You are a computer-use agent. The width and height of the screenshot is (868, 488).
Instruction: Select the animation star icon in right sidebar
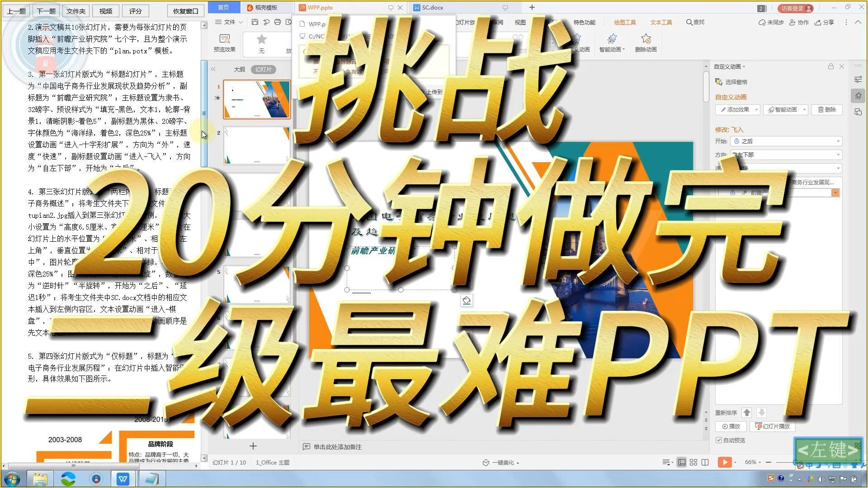(858, 96)
